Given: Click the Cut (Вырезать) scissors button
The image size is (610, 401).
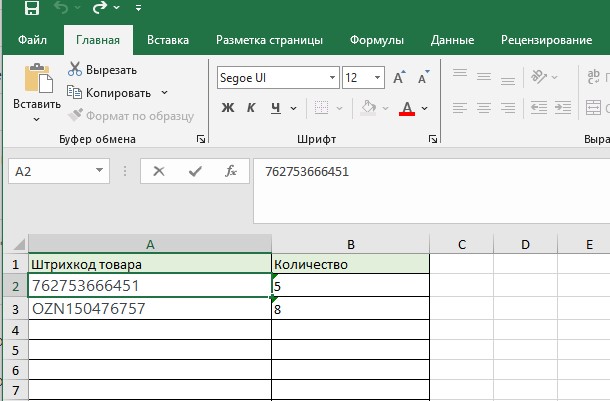Looking at the screenshot, I should coord(103,70).
